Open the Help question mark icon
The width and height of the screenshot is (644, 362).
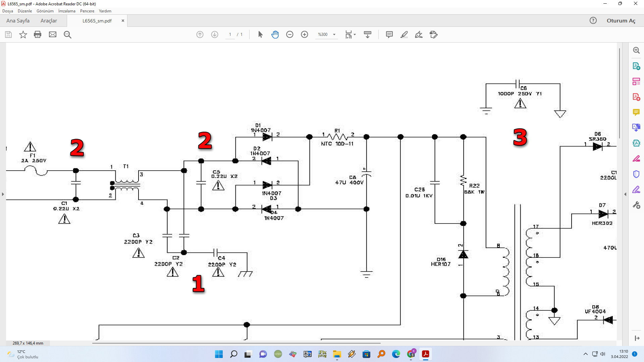(x=593, y=20)
